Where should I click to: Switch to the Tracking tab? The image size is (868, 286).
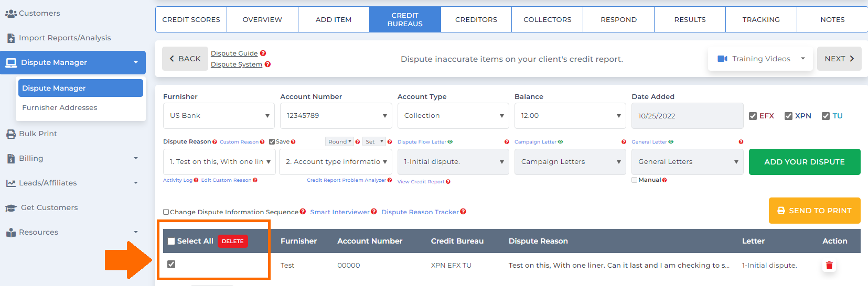[761, 19]
